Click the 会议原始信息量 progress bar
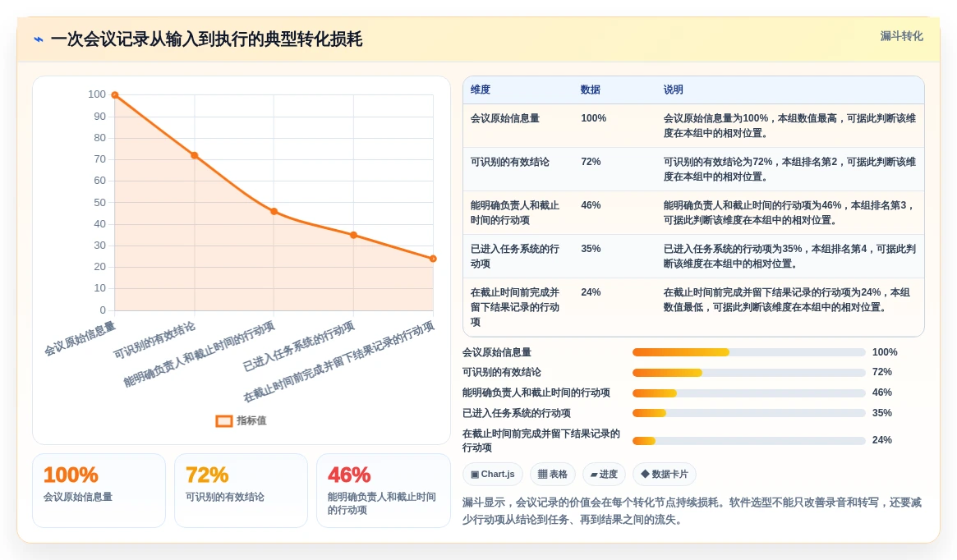This screenshot has width=957, height=560. tap(749, 352)
